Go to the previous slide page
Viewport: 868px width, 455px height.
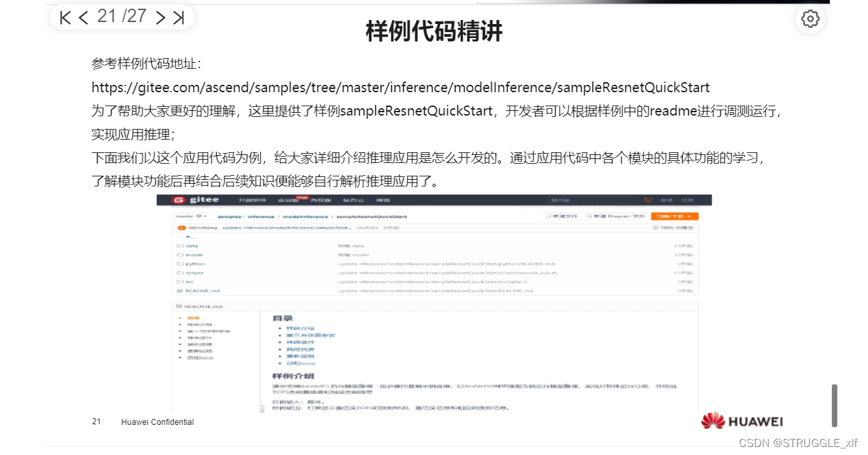click(83, 18)
